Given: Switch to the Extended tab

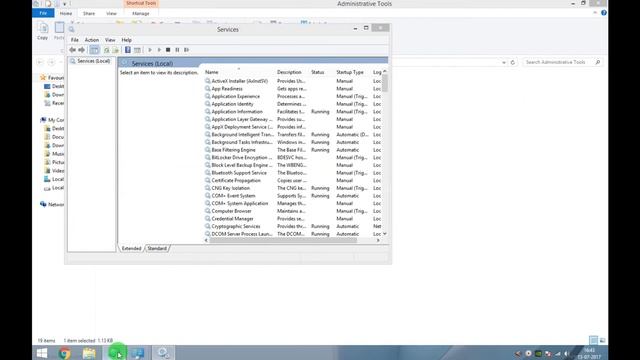Looking at the screenshot, I should (x=131, y=248).
